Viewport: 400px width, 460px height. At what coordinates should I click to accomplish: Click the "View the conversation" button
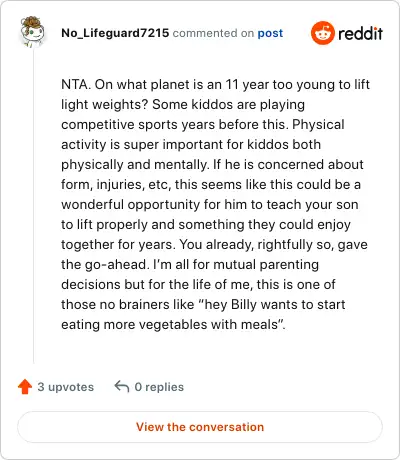[x=200, y=427]
